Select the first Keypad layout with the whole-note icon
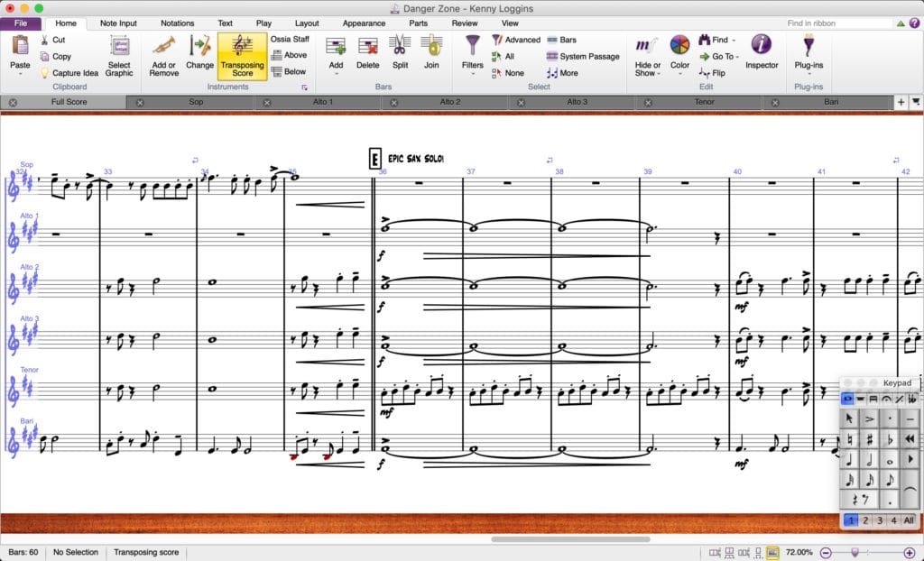This screenshot has width=924, height=561. click(847, 399)
